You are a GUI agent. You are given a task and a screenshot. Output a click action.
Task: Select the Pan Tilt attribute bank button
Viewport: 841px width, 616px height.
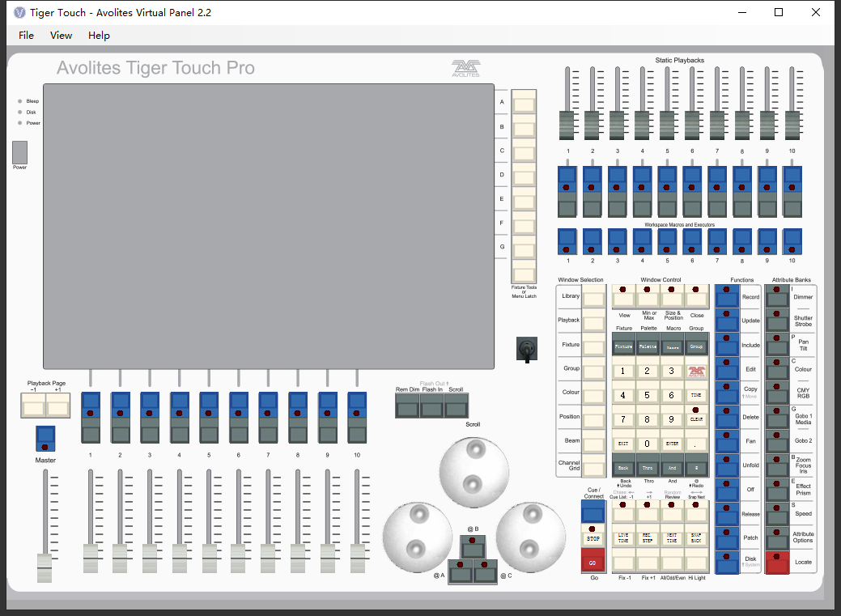coord(776,345)
